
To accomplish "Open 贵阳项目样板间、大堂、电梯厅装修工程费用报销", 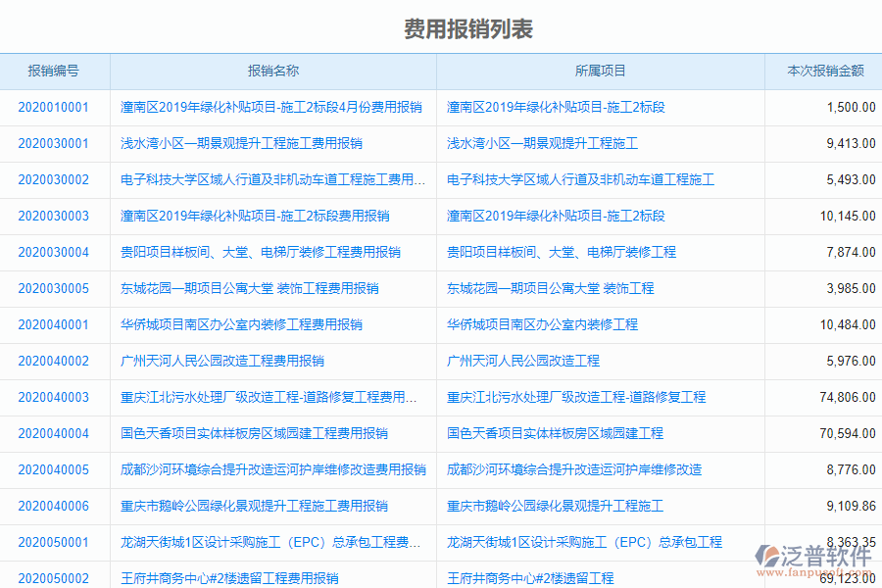I will point(260,252).
